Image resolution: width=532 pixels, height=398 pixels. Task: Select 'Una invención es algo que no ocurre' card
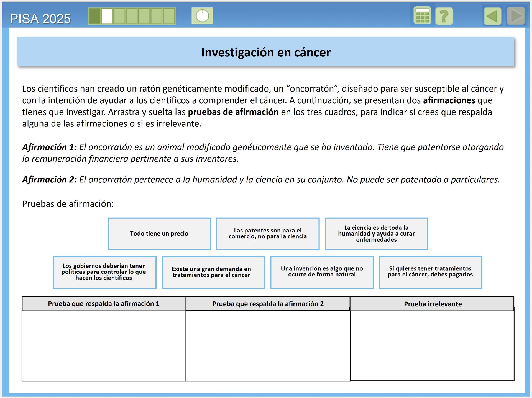pos(322,272)
